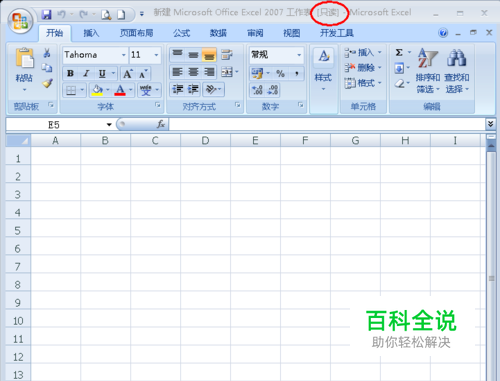This screenshot has width=500, height=381.
Task: Open 排序和筛选 sort and filter
Action: (428, 71)
